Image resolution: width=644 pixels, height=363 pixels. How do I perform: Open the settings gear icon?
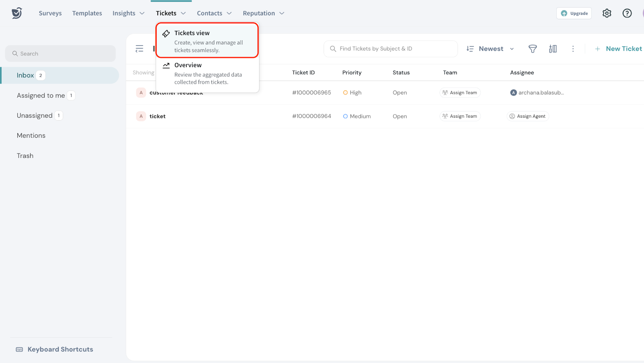pyautogui.click(x=607, y=13)
